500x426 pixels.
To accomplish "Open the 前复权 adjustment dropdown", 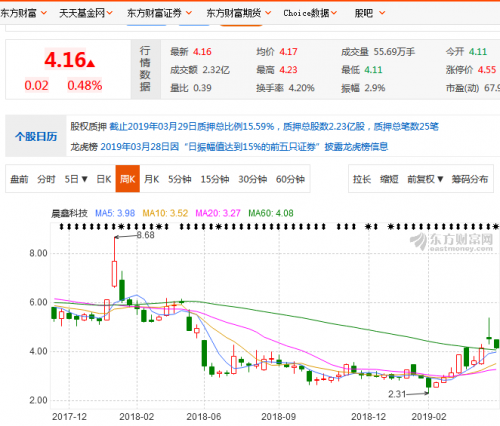I will tap(425, 179).
